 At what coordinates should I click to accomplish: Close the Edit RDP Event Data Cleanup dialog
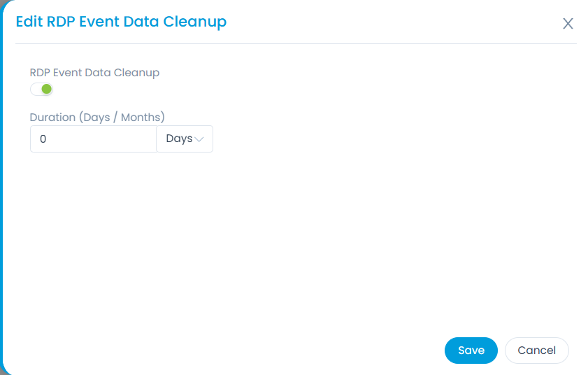point(568,24)
